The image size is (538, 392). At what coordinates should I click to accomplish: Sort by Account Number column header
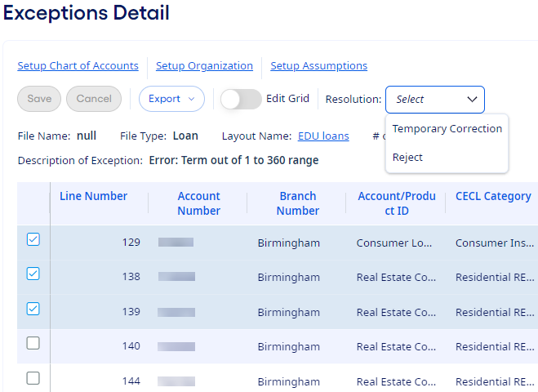click(x=198, y=203)
